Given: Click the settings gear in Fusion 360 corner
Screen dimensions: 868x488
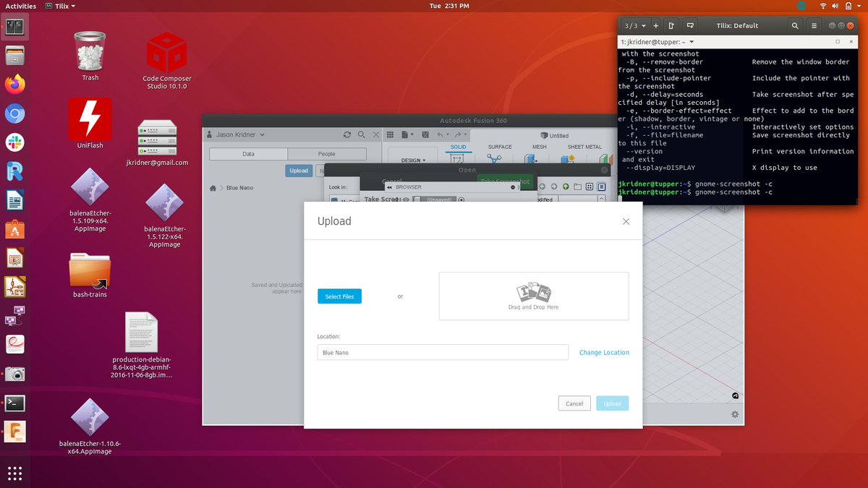Looking at the screenshot, I should point(735,414).
